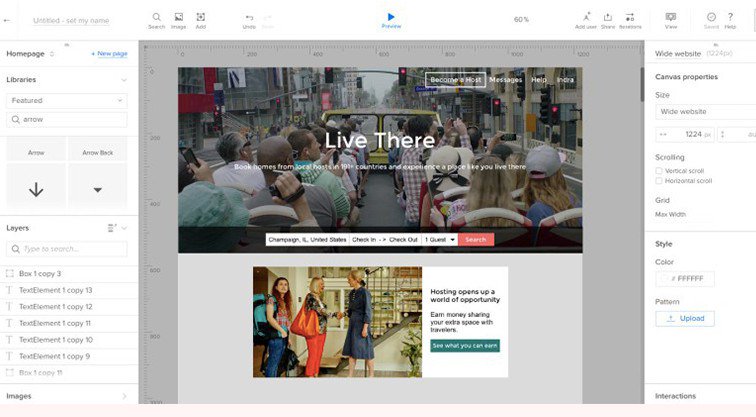756x417 pixels.
Task: Click the library search field with arrow
Action: click(x=67, y=119)
